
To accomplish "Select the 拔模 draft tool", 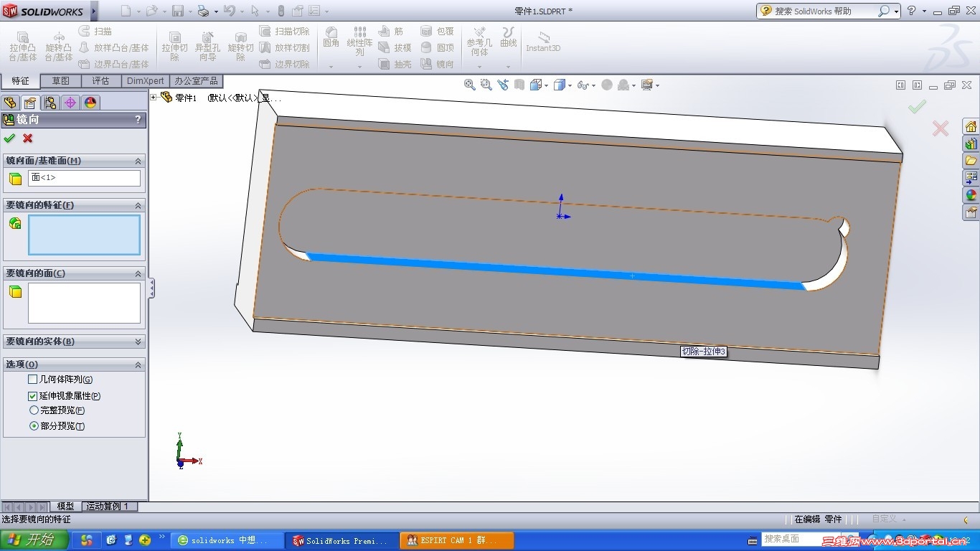I will pyautogui.click(x=395, y=47).
